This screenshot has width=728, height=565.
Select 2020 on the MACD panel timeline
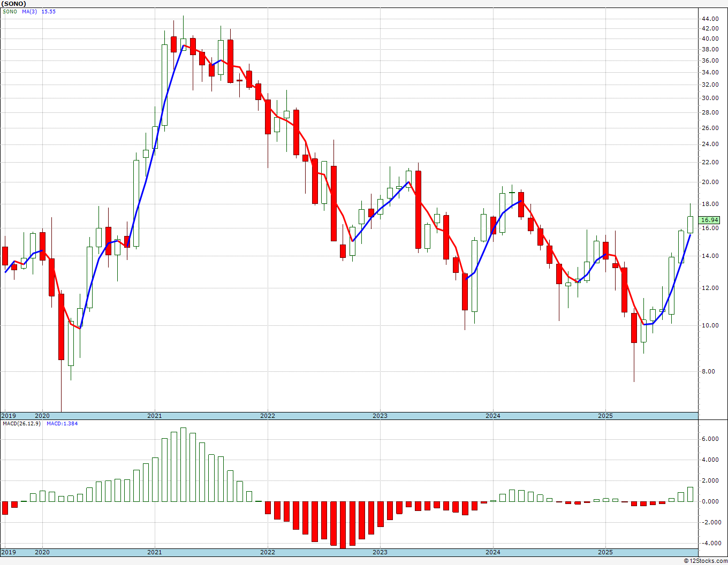click(x=42, y=552)
